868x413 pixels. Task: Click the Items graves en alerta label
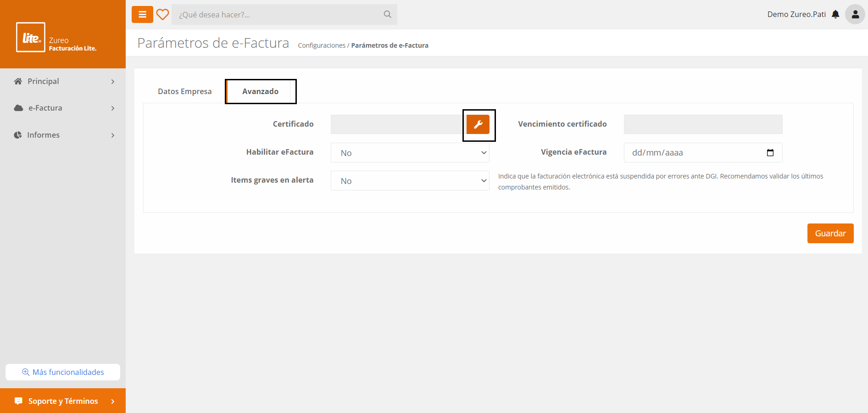(x=272, y=180)
